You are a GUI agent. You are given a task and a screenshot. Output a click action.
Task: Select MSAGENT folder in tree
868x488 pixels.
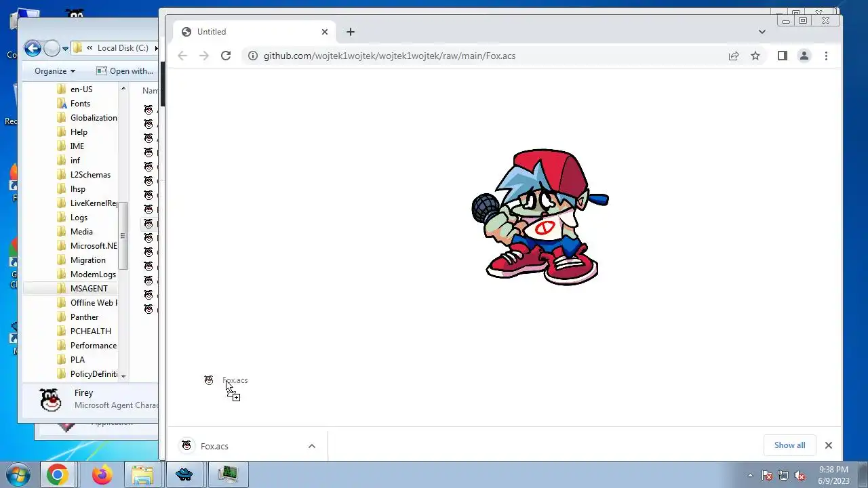(89, 288)
